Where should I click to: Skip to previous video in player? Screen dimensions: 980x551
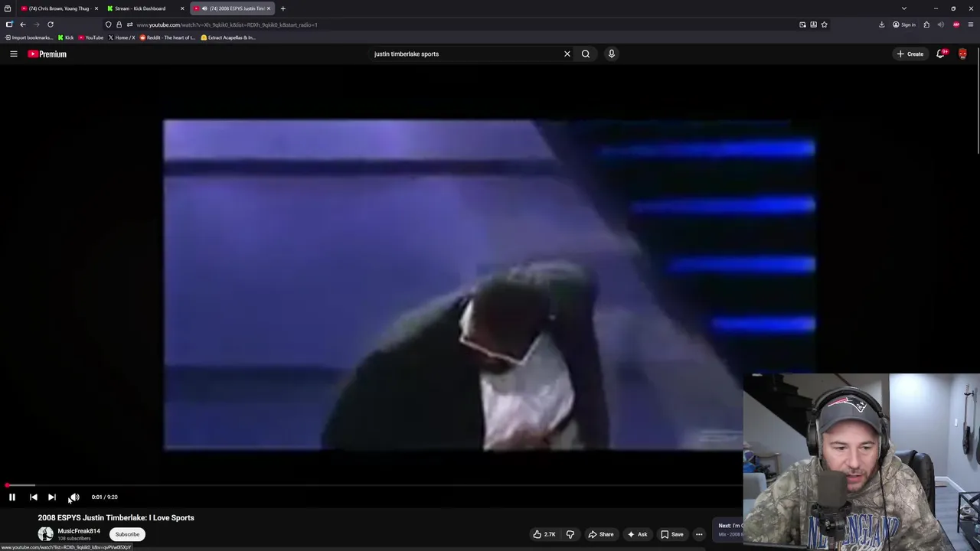tap(34, 497)
